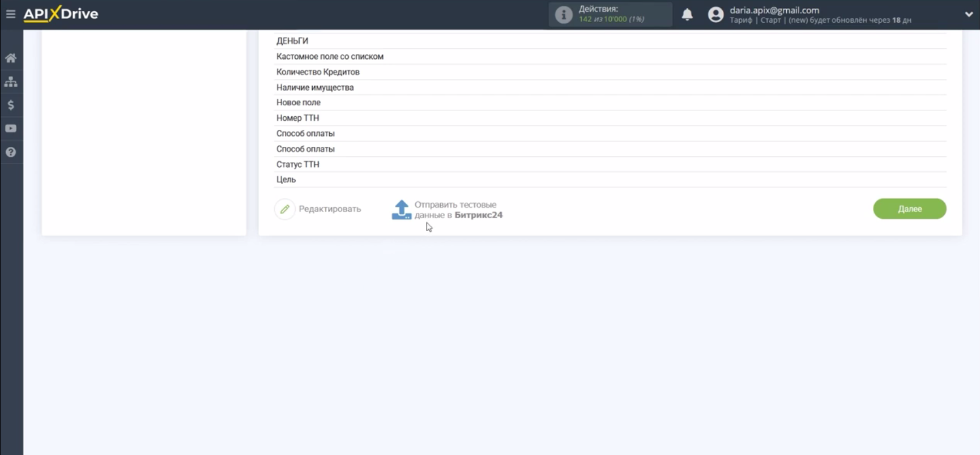Open the home icon in sidebar
The image size is (980, 455).
[11, 58]
